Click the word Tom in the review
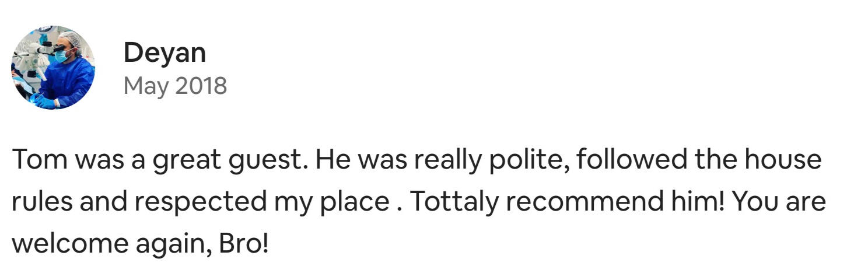The height and width of the screenshot is (280, 868). pyautogui.click(x=34, y=160)
